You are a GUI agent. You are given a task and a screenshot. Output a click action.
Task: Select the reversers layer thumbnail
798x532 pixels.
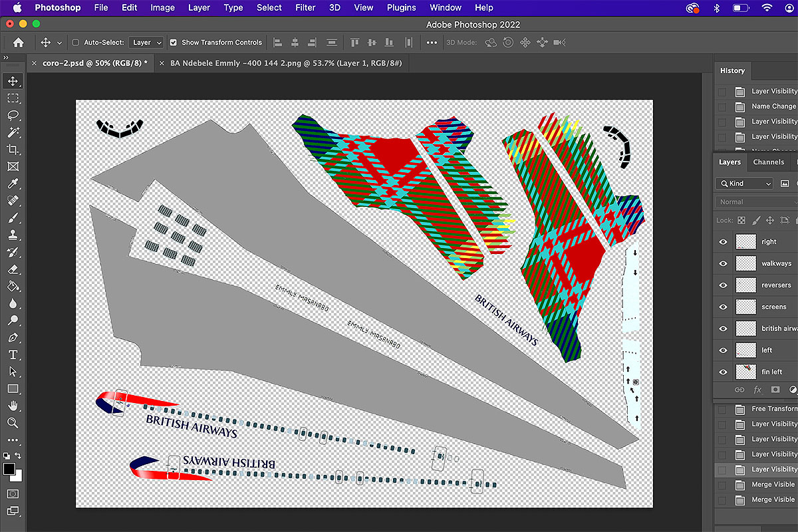pyautogui.click(x=745, y=285)
